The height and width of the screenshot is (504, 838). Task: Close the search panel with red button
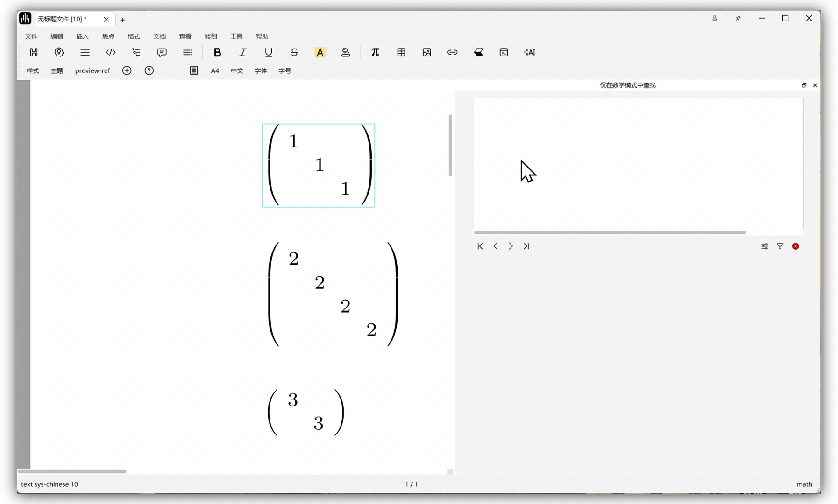coord(795,246)
